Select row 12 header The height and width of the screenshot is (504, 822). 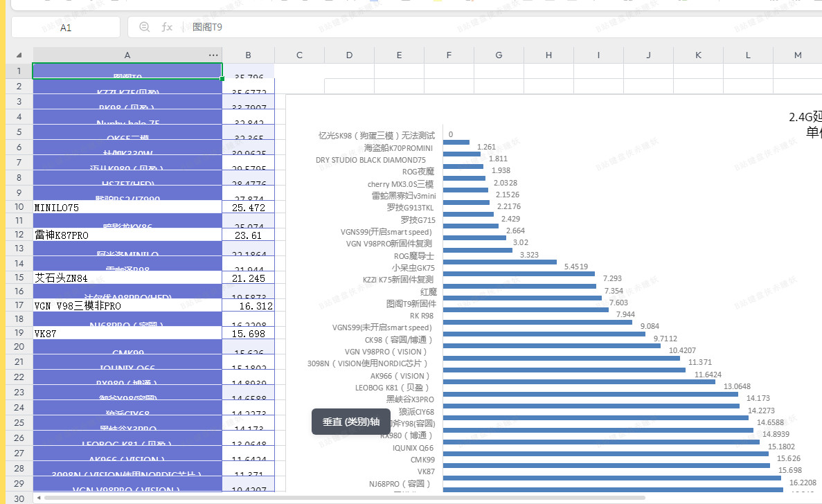tap(19, 234)
